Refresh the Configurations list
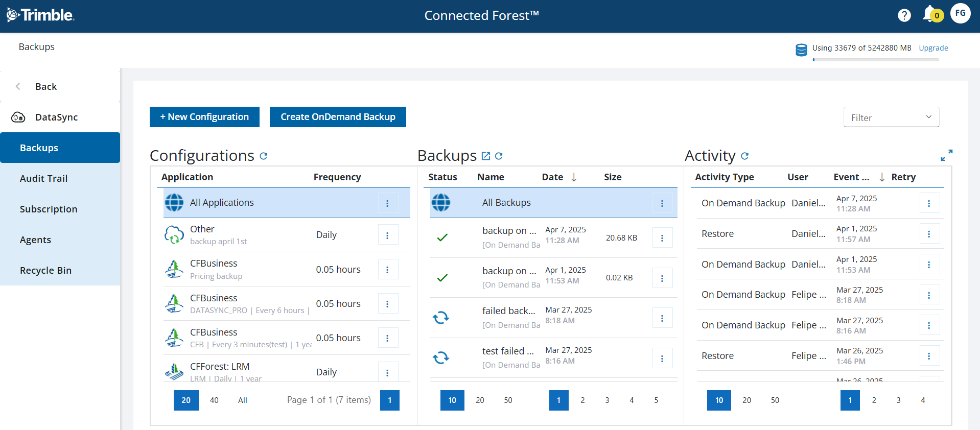The width and height of the screenshot is (980, 430). pos(263,156)
